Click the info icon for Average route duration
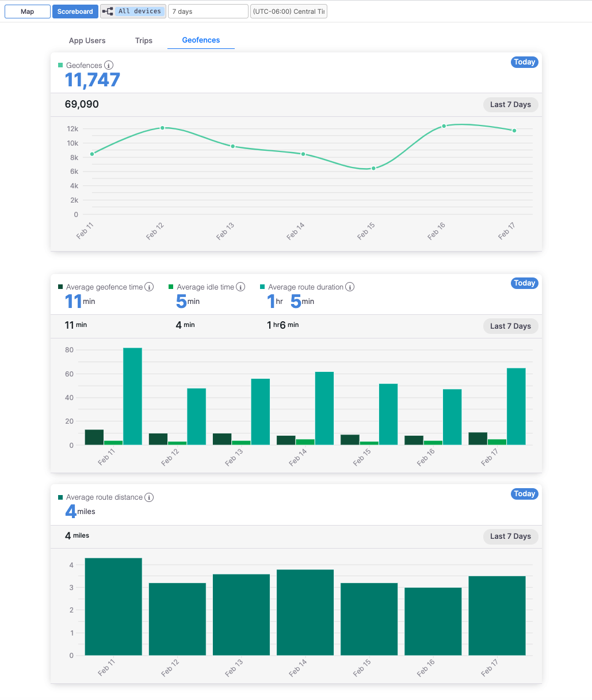The image size is (592, 700). [x=350, y=287]
